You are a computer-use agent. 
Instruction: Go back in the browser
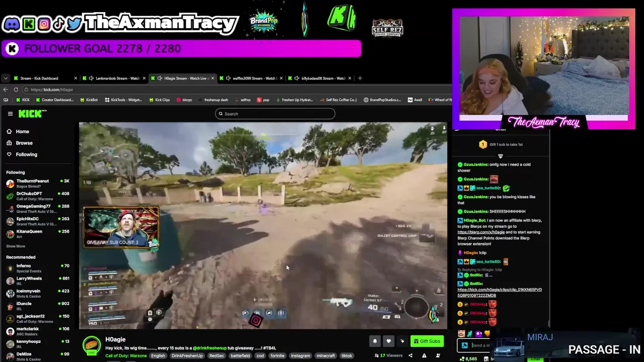[x=6, y=89]
